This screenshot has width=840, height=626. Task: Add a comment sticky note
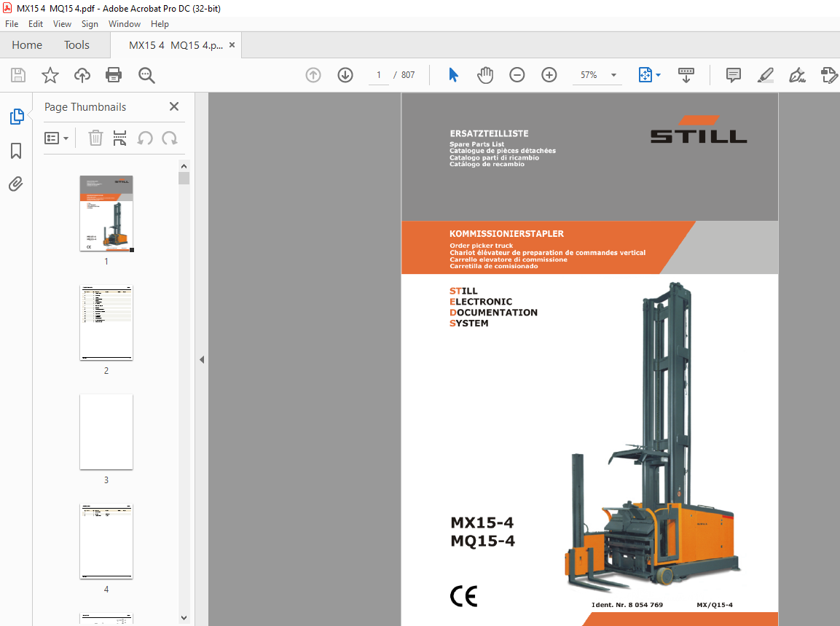[x=734, y=75]
